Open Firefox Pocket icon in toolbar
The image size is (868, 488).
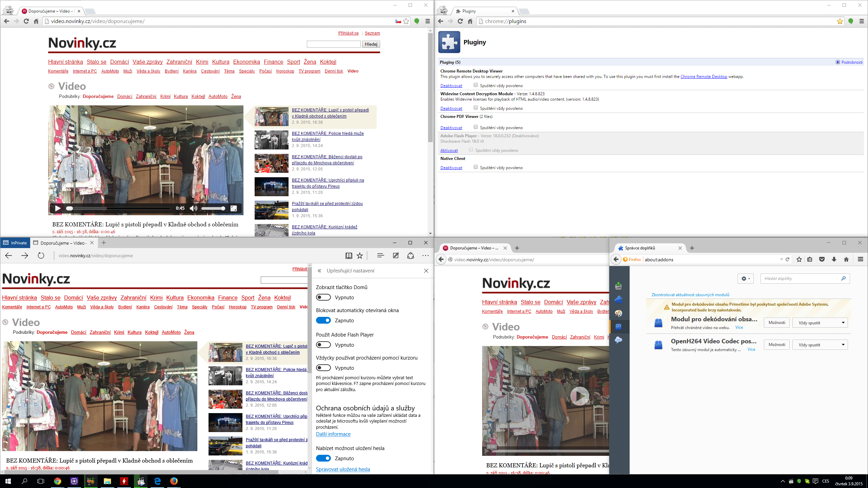[822, 260]
